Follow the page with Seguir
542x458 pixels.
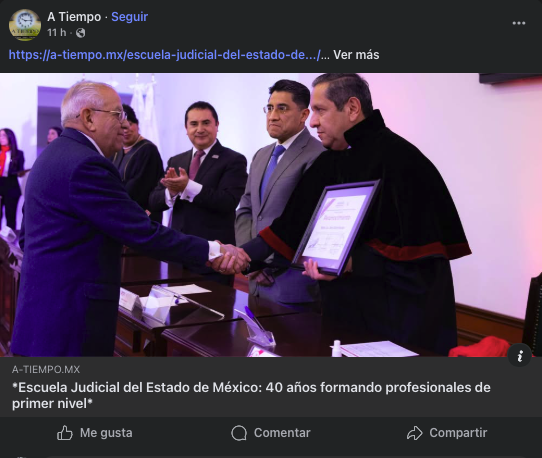click(x=130, y=17)
